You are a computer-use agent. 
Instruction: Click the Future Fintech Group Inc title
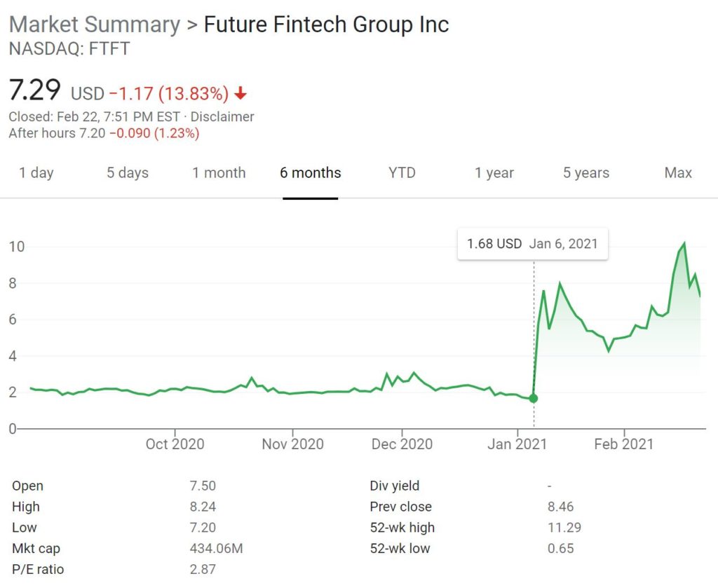click(326, 25)
